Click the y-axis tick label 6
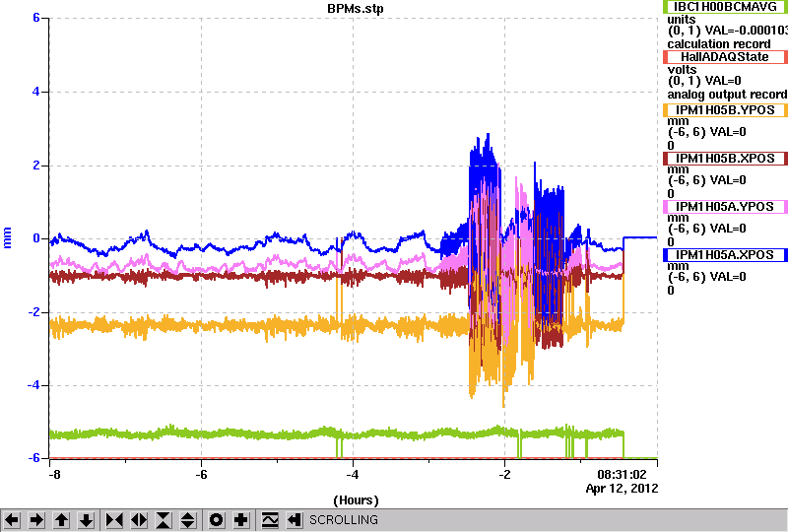788x532 pixels. coord(36,18)
